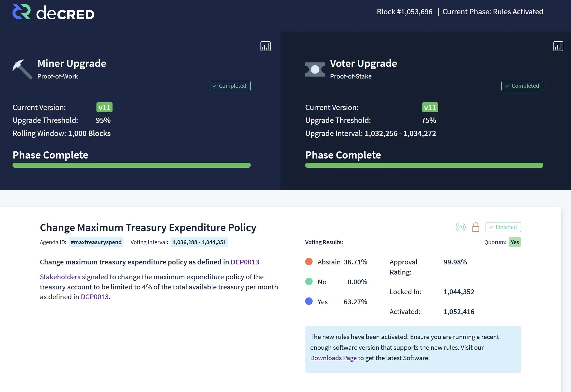Click the Decred logo
This screenshot has height=392, width=571.
click(x=53, y=12)
